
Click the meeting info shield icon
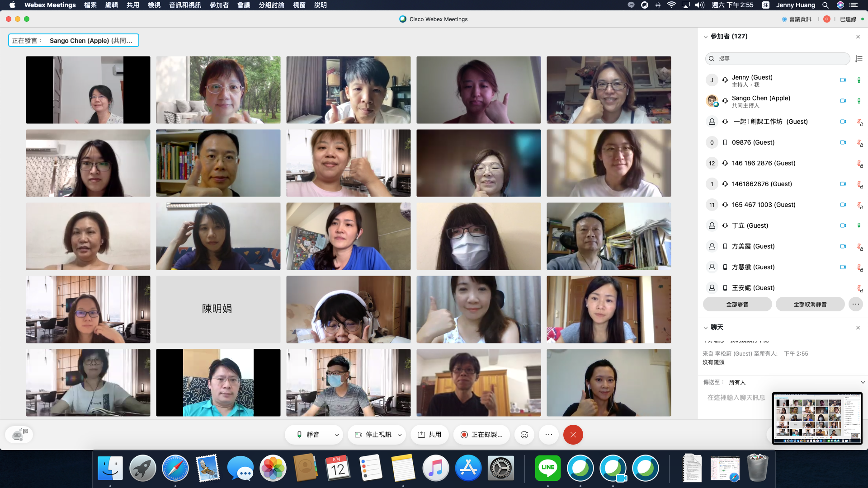coord(784,19)
